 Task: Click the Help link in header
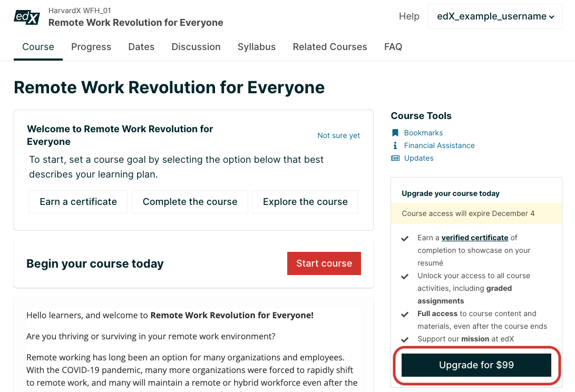click(409, 16)
